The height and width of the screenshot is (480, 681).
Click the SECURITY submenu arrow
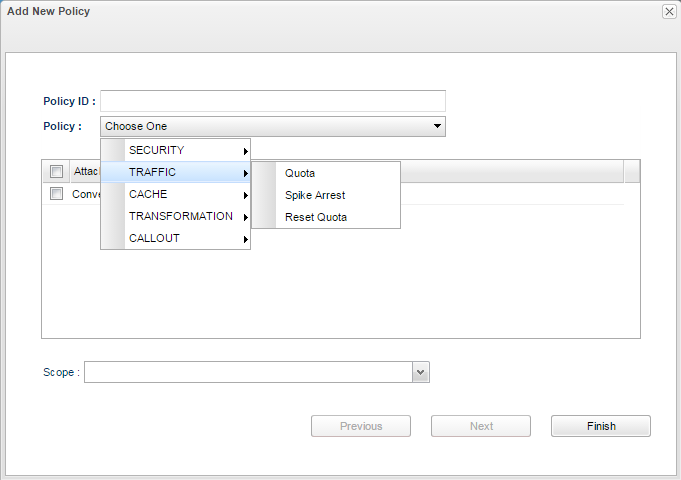(x=245, y=151)
